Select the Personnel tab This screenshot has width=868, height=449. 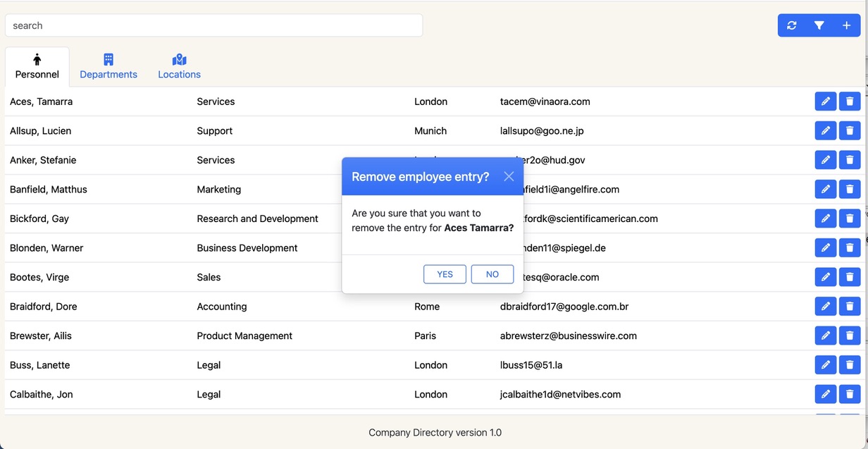(x=37, y=67)
